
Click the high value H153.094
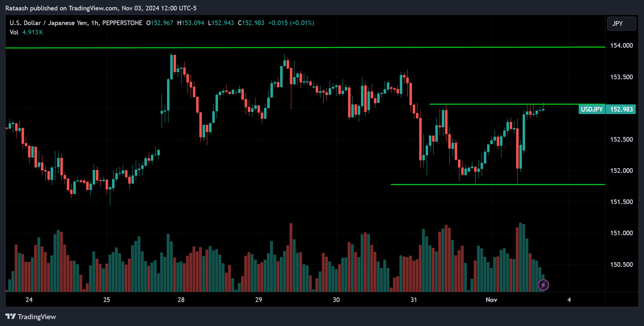[191, 23]
